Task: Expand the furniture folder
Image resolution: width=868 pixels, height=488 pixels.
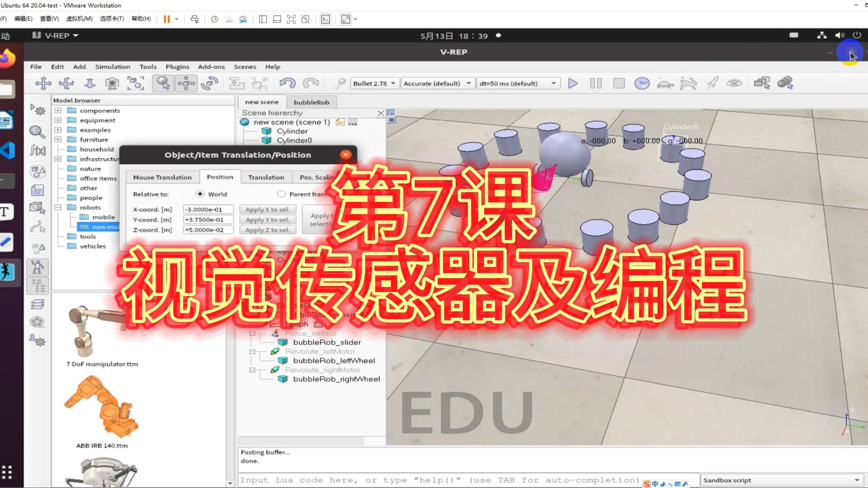Action: 58,140
